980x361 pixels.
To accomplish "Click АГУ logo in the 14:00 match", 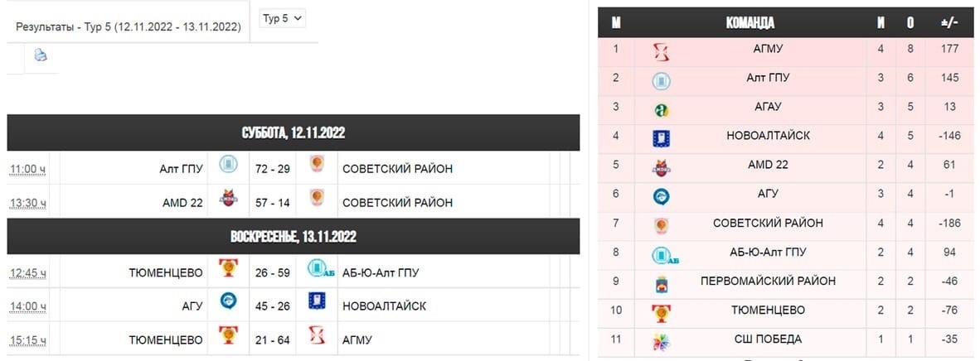I will [228, 301].
